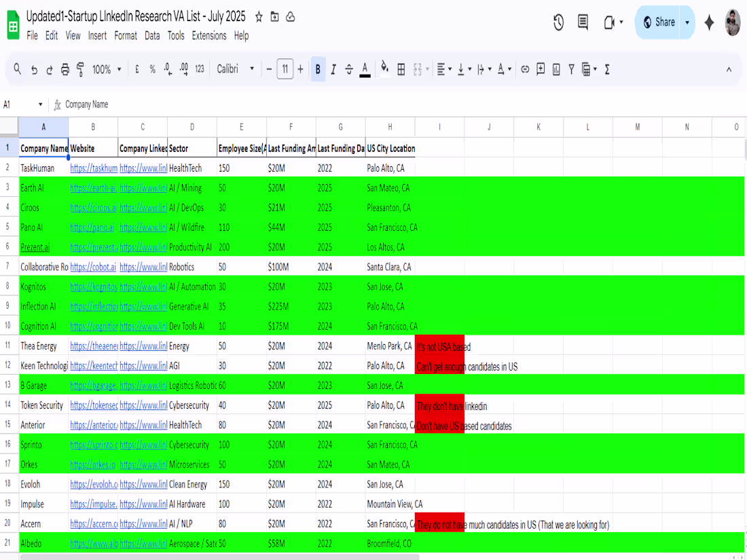This screenshot has width=747, height=560.
Task: Increase font size plus button
Action: pyautogui.click(x=301, y=69)
